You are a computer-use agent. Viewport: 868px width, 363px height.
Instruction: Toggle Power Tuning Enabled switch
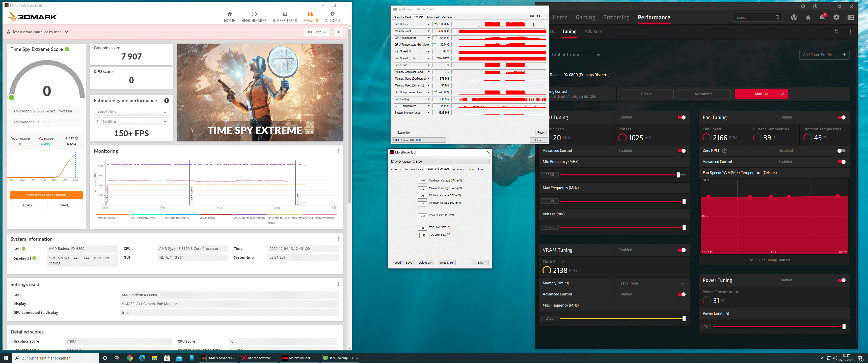(x=842, y=280)
